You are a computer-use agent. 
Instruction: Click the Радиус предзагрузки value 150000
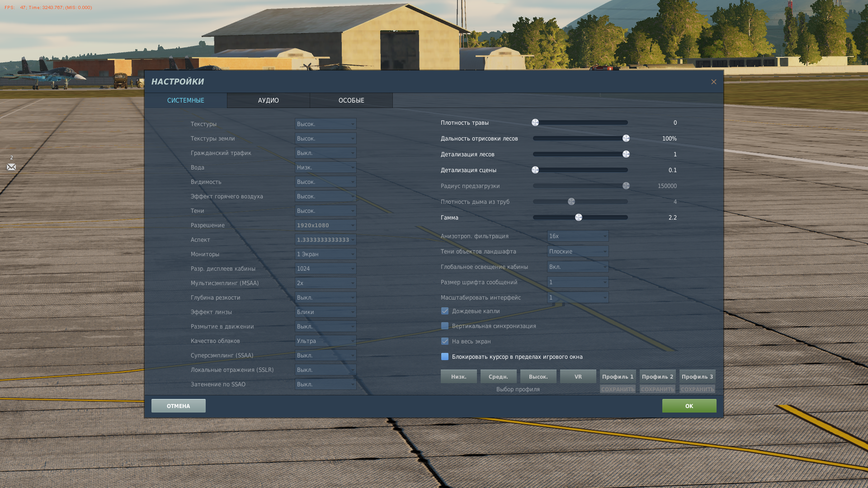coord(667,186)
